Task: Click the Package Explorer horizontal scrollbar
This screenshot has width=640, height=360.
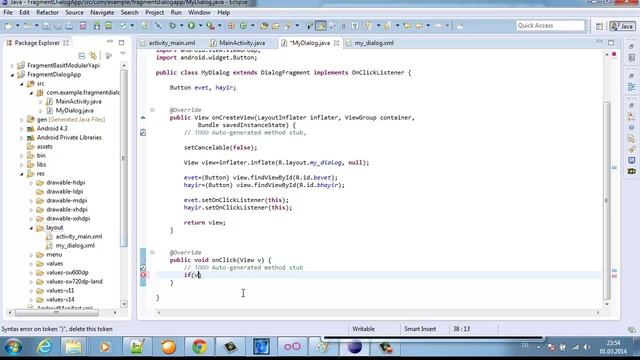Action: tap(57, 313)
